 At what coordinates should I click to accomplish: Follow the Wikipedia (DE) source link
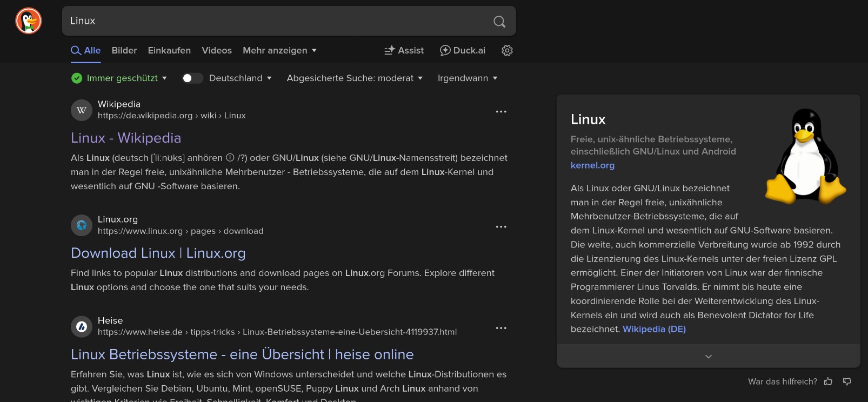pos(654,329)
